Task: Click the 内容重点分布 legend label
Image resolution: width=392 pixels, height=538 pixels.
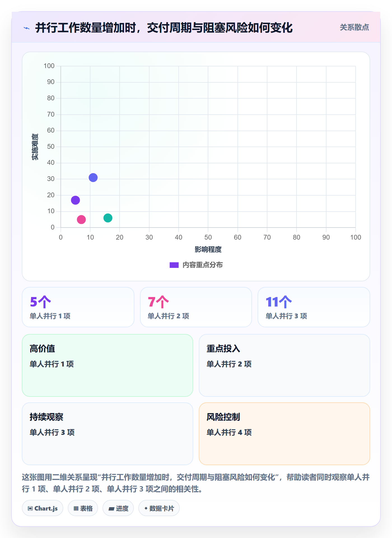Action: click(x=202, y=265)
